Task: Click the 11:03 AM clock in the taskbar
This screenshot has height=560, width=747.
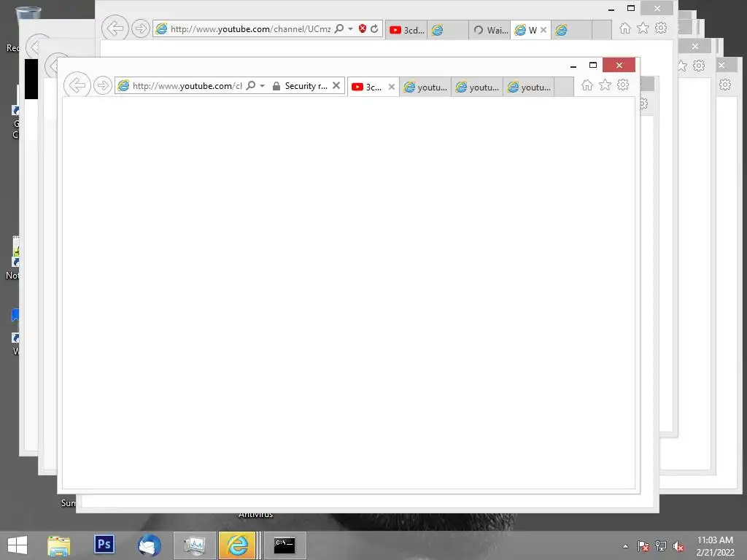Action: tap(715, 540)
